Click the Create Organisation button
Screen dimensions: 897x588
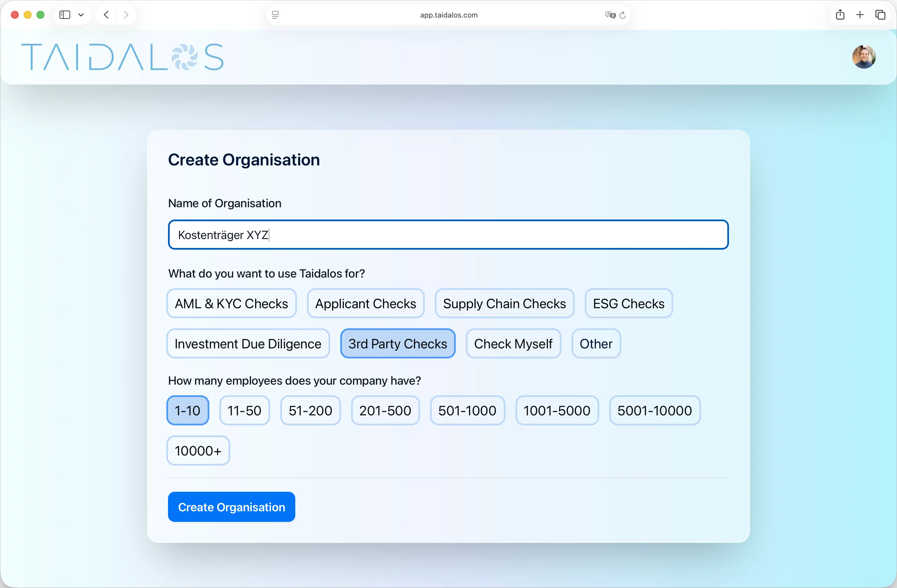[231, 507]
